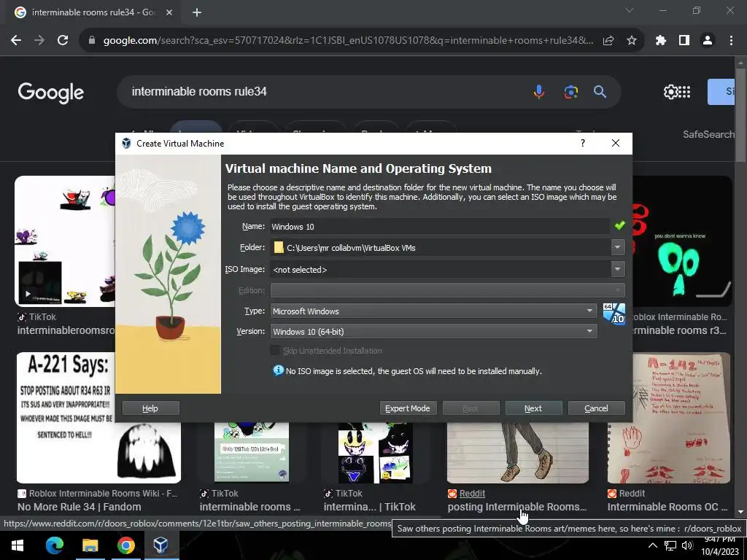Expand the Folder dropdown arrow
Viewport: 747px width, 560px height.
coord(617,247)
